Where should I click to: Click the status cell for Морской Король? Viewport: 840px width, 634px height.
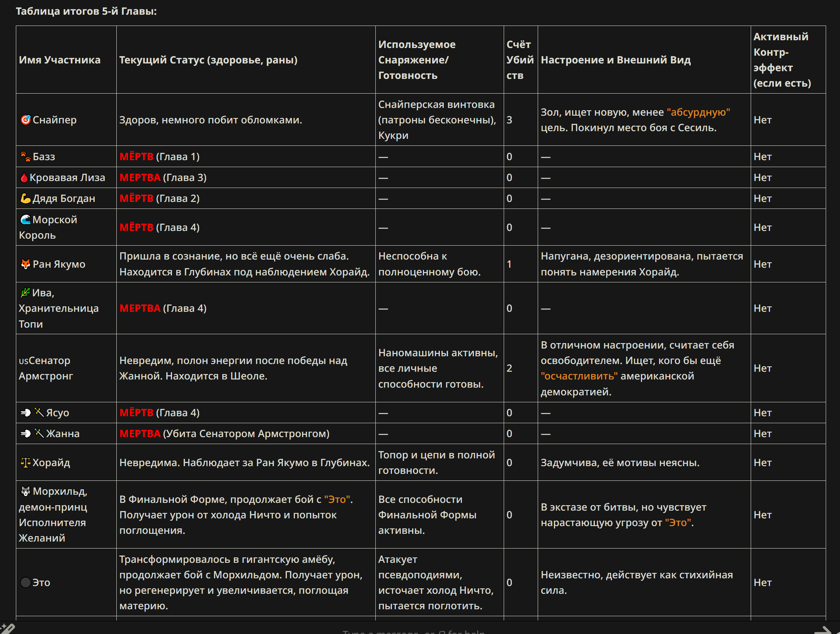pos(246,227)
